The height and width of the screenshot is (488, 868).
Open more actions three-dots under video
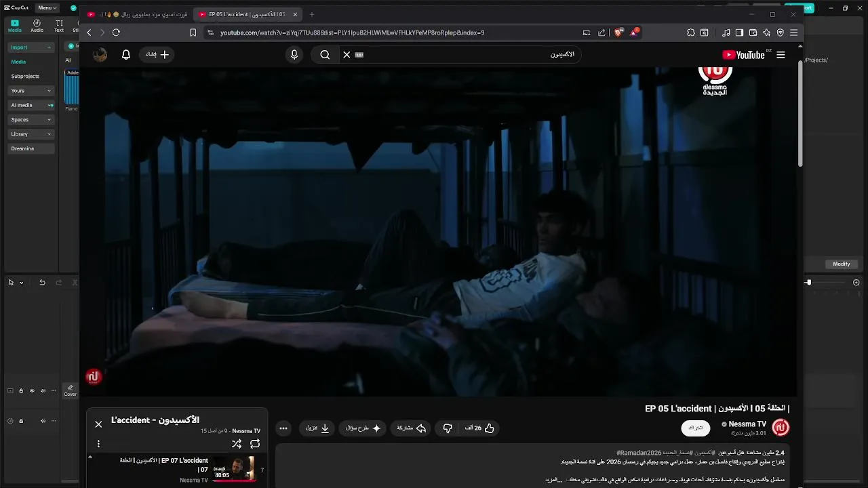(283, 428)
